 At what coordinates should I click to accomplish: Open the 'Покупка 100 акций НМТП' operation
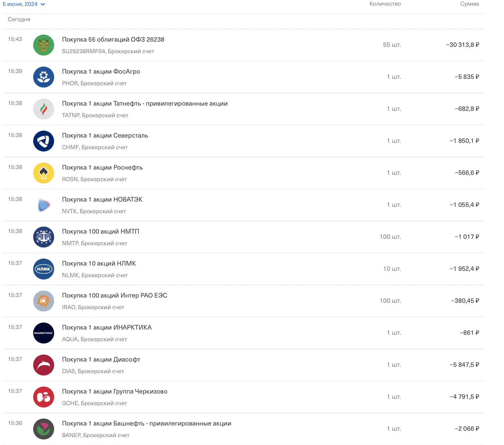click(x=101, y=232)
